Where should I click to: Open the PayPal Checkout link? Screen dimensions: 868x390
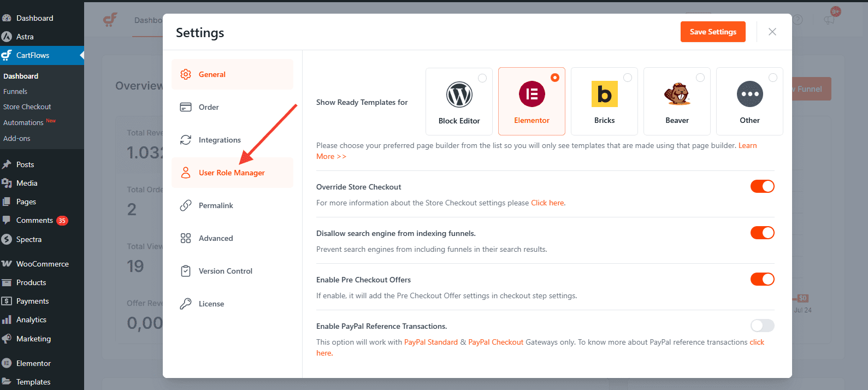(496, 342)
